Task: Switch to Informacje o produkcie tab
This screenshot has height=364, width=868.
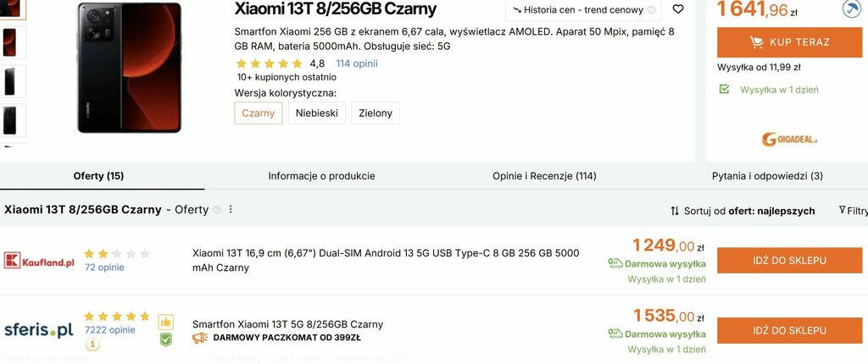Action: click(x=321, y=176)
